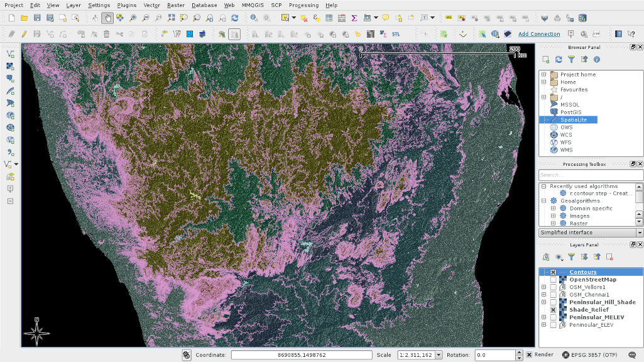Open the Scale dropdown in status bar
644x362 pixels.
pyautogui.click(x=439, y=355)
